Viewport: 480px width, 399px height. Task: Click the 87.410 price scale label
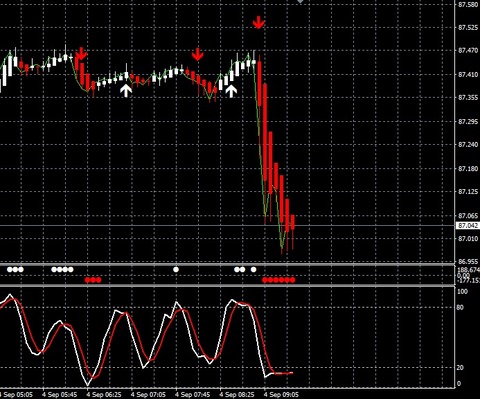click(x=468, y=74)
